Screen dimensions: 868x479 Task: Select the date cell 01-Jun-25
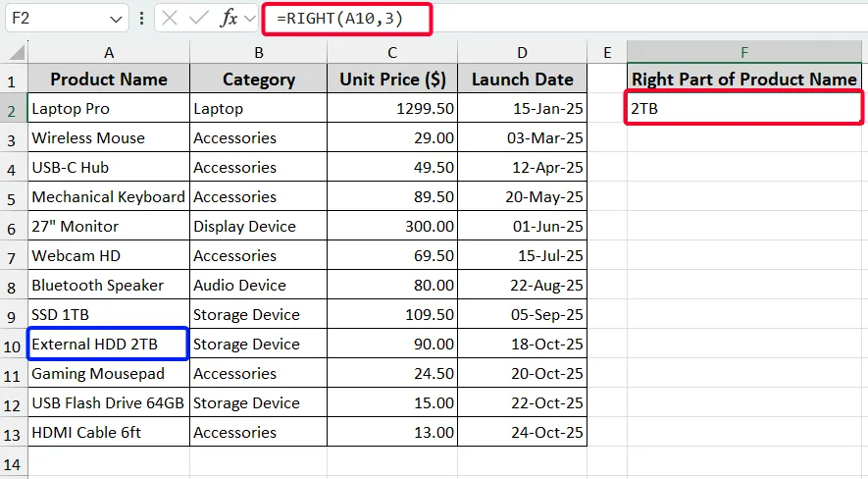tap(522, 226)
